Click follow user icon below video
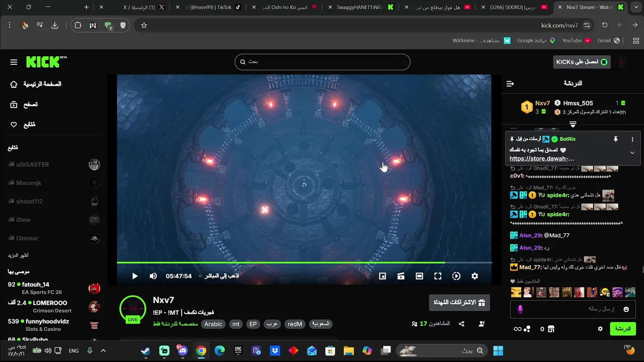The width and height of the screenshot is (644, 362). pyautogui.click(x=481, y=324)
